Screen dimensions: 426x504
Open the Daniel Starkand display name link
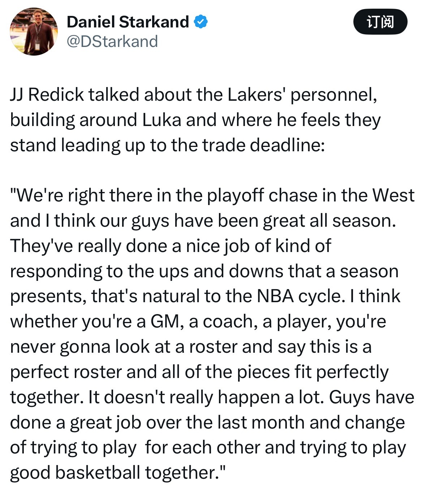coord(128,22)
